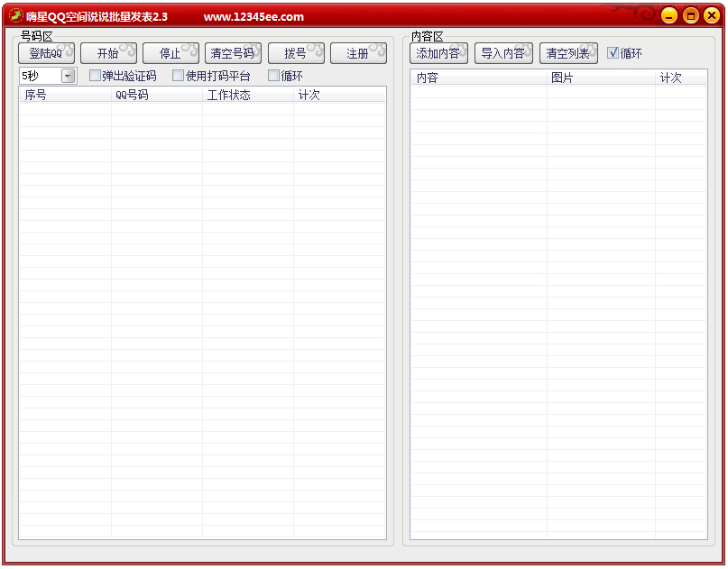
Task: Click 计次 header in the number list
Action: point(339,96)
